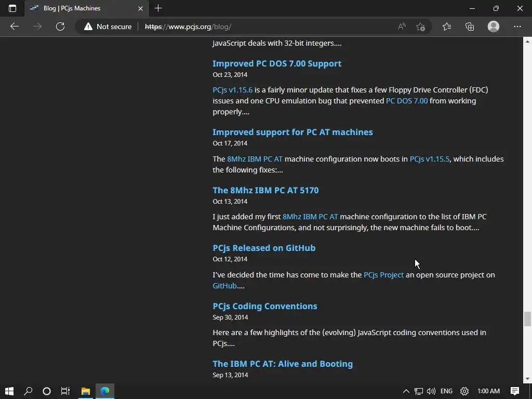The height and width of the screenshot is (399, 532).
Task: Open the Favorites list icon
Action: tap(447, 26)
